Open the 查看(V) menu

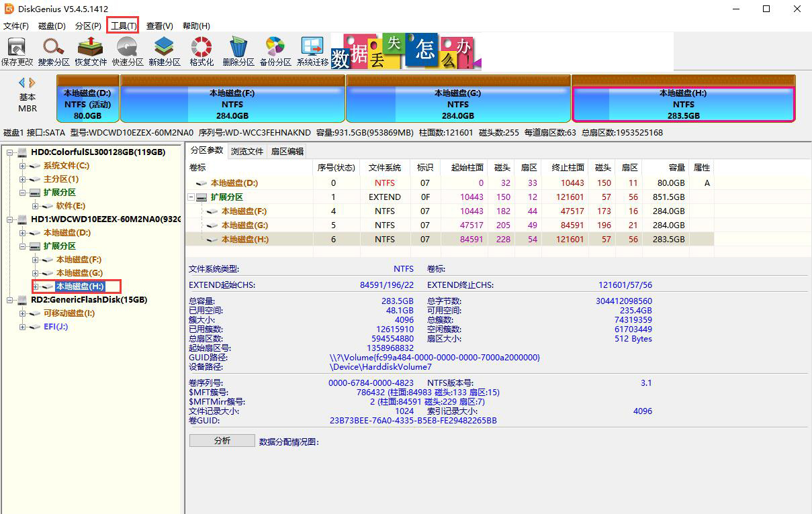point(158,25)
